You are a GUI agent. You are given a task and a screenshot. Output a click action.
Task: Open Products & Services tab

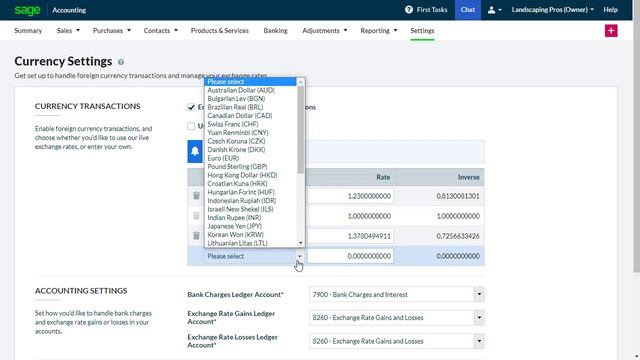220,31
